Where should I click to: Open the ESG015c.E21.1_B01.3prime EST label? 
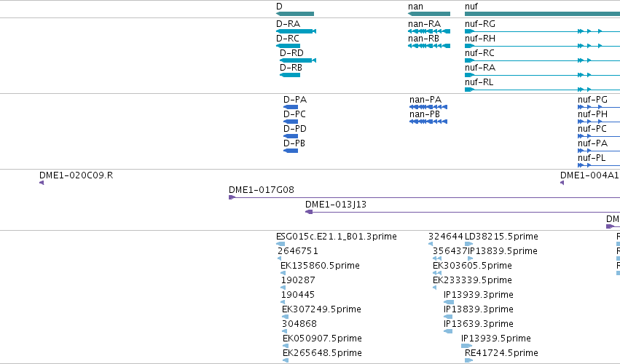coord(337,237)
